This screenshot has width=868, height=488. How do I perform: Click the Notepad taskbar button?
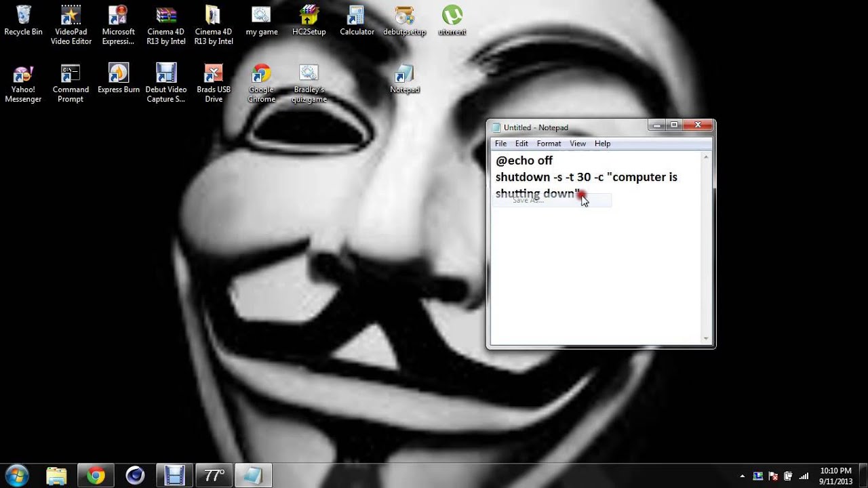pos(253,476)
